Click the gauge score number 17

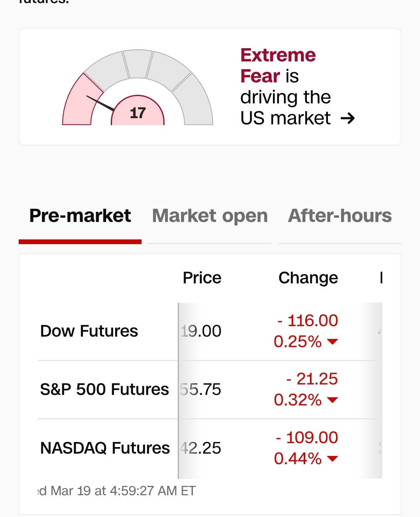coord(138,113)
